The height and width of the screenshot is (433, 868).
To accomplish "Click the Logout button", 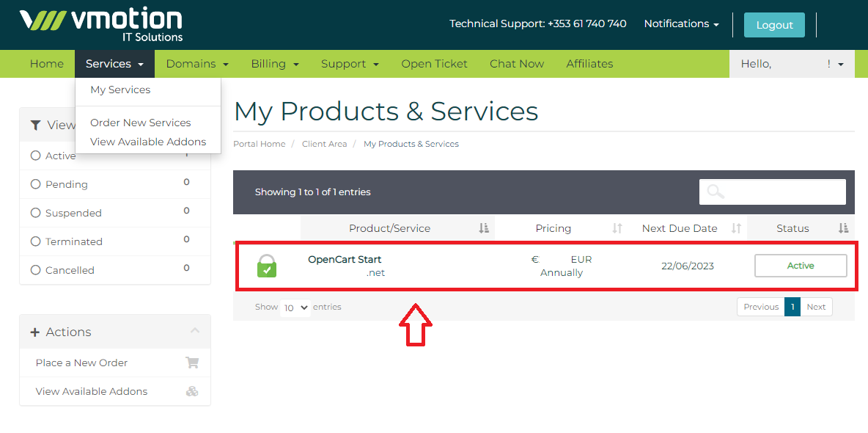I will 774,25.
